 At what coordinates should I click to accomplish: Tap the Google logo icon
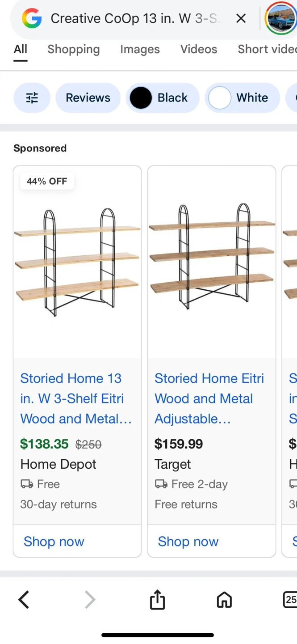tap(32, 19)
